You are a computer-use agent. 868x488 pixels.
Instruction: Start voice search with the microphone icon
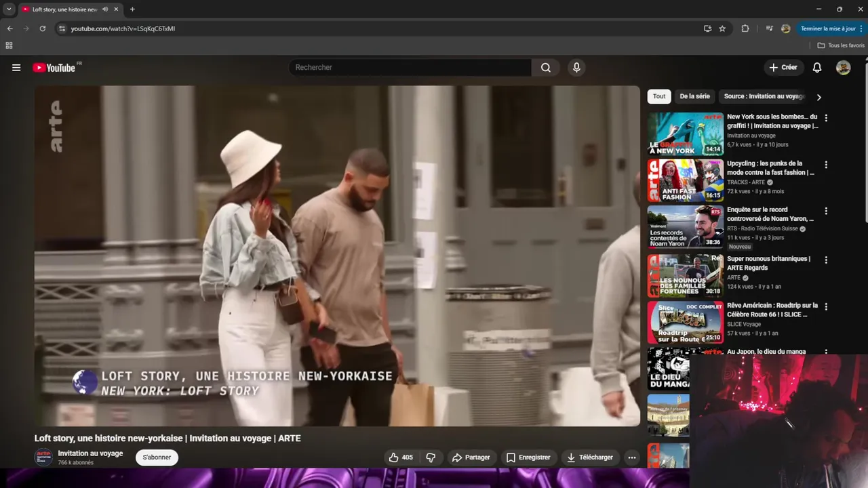tap(576, 68)
